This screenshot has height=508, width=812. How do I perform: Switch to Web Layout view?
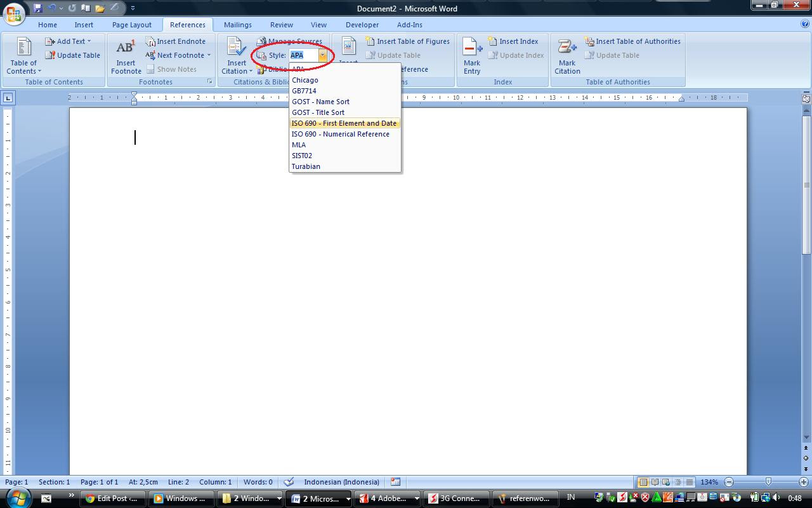pos(666,482)
